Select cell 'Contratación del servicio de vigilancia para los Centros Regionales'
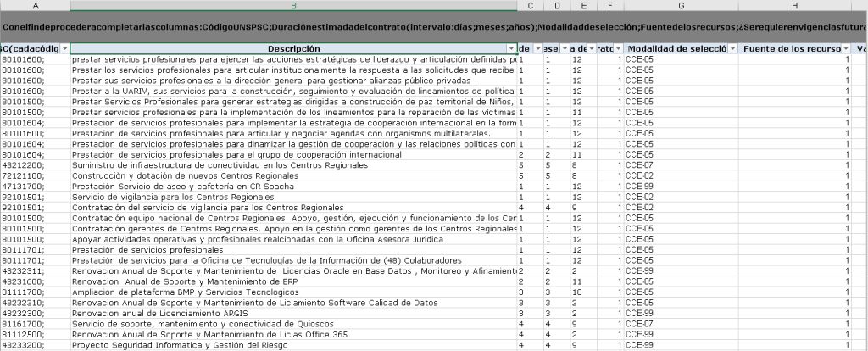 [294, 207]
